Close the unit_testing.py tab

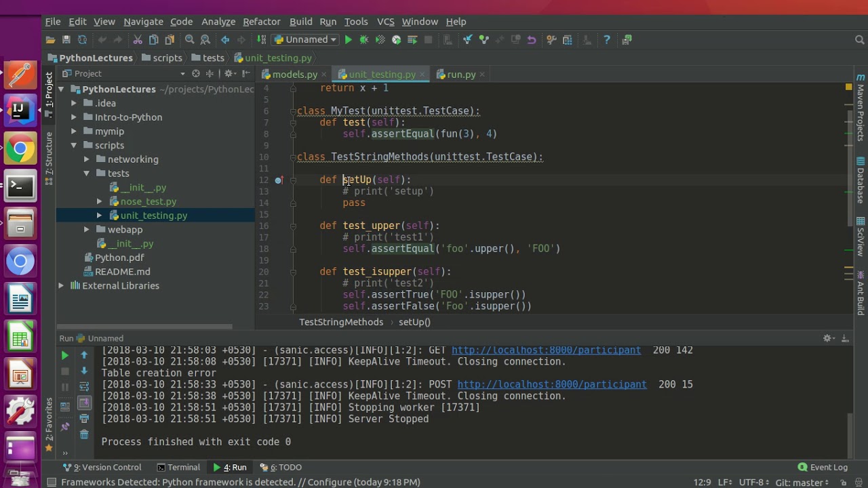pyautogui.click(x=423, y=75)
